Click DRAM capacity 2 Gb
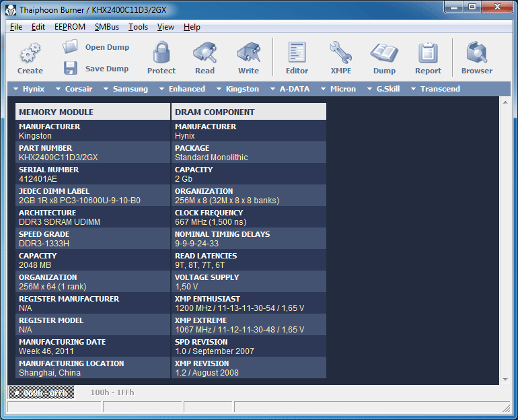The width and height of the screenshot is (518, 420). pos(184,179)
